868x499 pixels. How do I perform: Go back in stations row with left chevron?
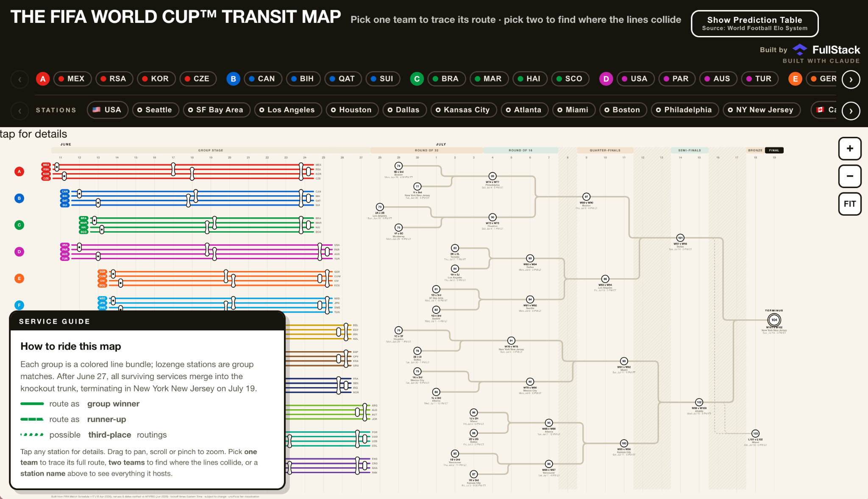click(x=19, y=111)
